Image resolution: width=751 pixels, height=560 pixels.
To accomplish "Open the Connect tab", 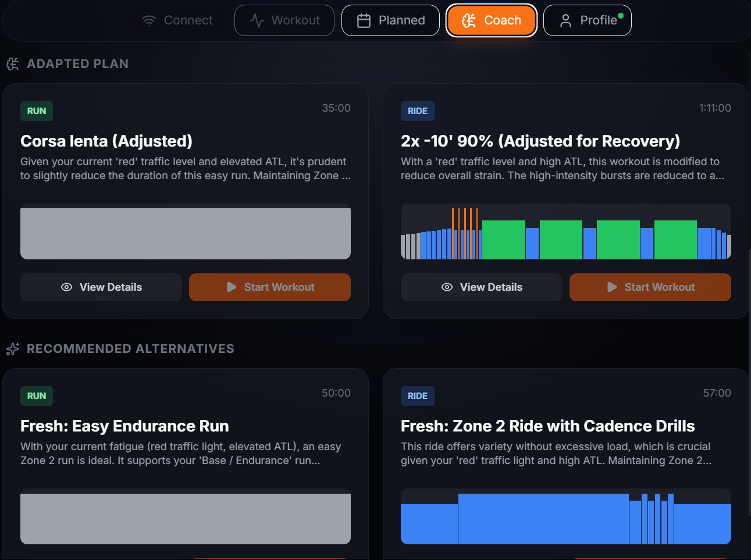I will tap(177, 20).
